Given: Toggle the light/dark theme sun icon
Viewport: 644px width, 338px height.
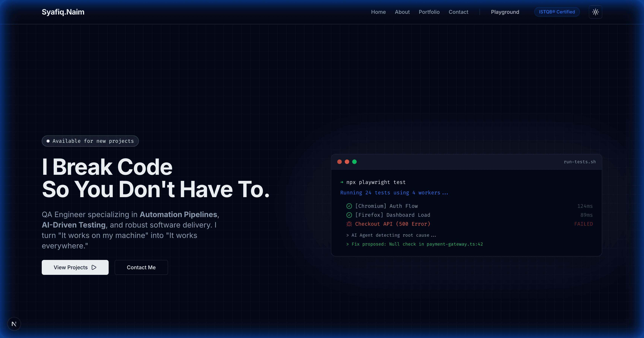Looking at the screenshot, I should coord(596,12).
